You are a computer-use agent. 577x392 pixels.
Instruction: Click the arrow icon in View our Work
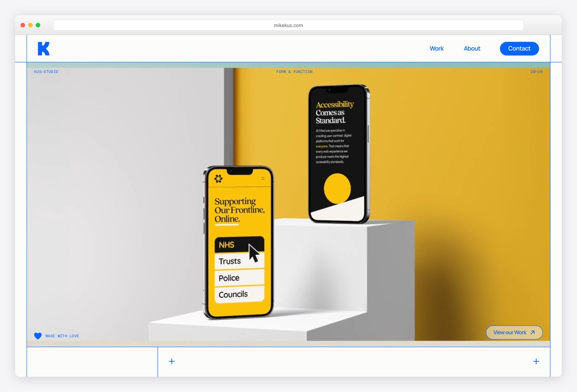pyautogui.click(x=532, y=332)
